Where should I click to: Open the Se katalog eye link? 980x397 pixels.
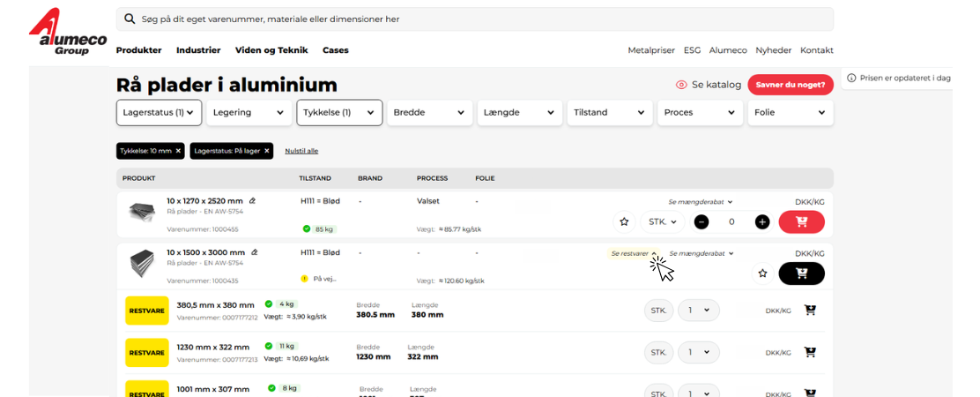point(708,85)
